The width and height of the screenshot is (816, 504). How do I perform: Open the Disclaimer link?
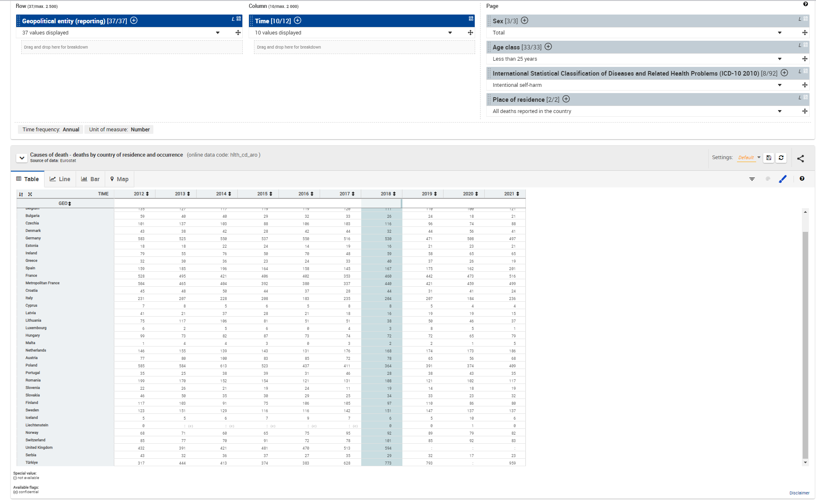799,493
